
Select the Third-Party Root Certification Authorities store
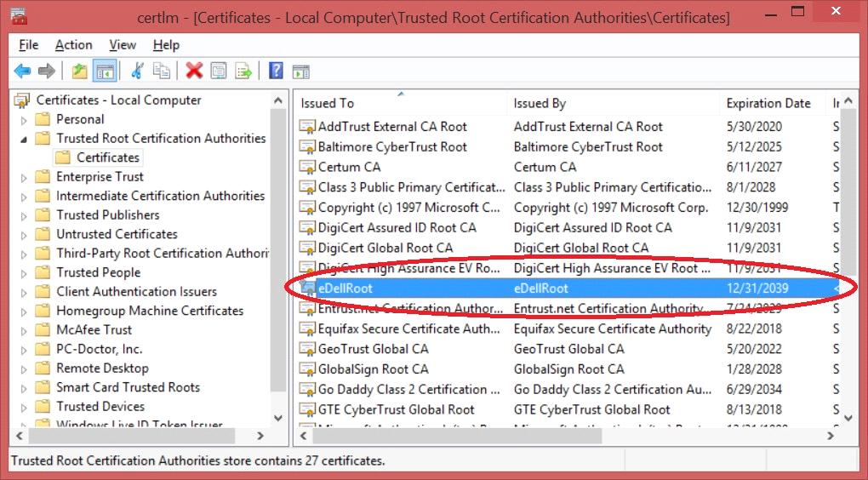point(163,254)
